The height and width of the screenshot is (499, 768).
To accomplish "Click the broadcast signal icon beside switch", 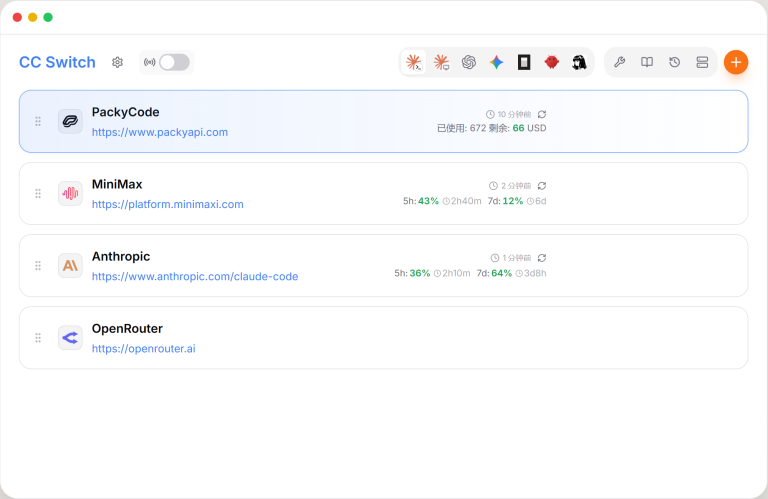I will pos(149,62).
